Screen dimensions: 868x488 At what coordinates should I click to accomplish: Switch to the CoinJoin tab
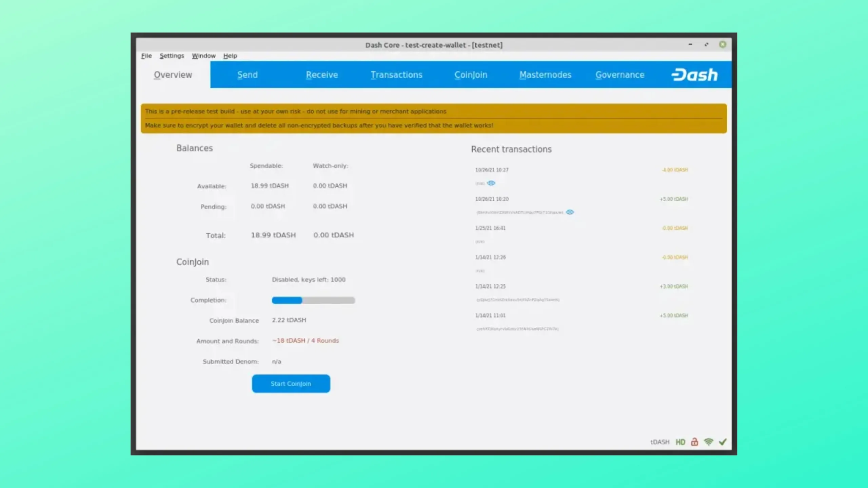tap(471, 75)
